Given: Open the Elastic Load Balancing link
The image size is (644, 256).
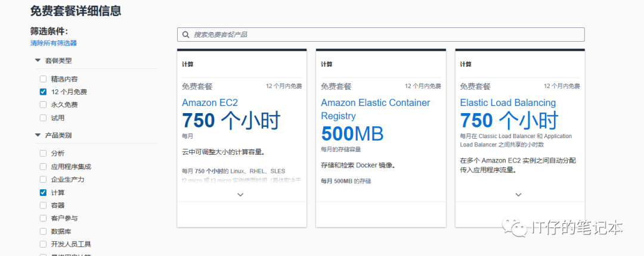Looking at the screenshot, I should tap(507, 103).
